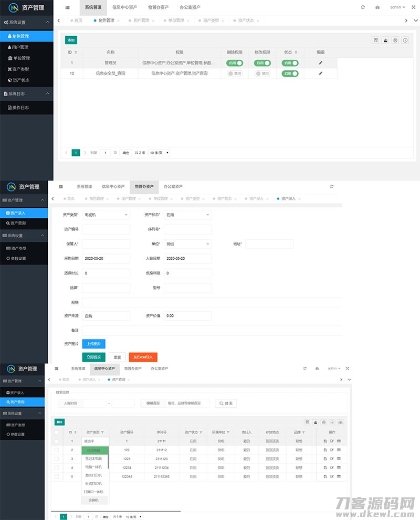Screen dimensions: 420x520
Task: Select the header checkbox to choose all assets
Action: point(58,431)
